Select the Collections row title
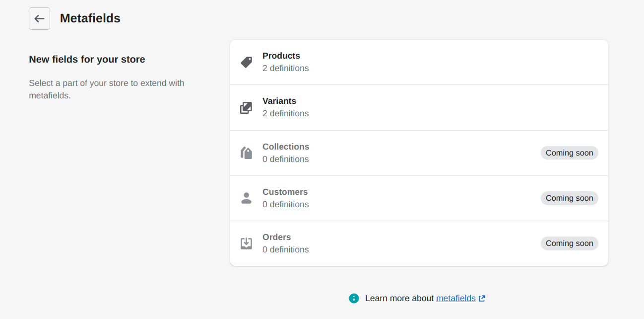Screen dimensions: 644x319 coord(286,147)
